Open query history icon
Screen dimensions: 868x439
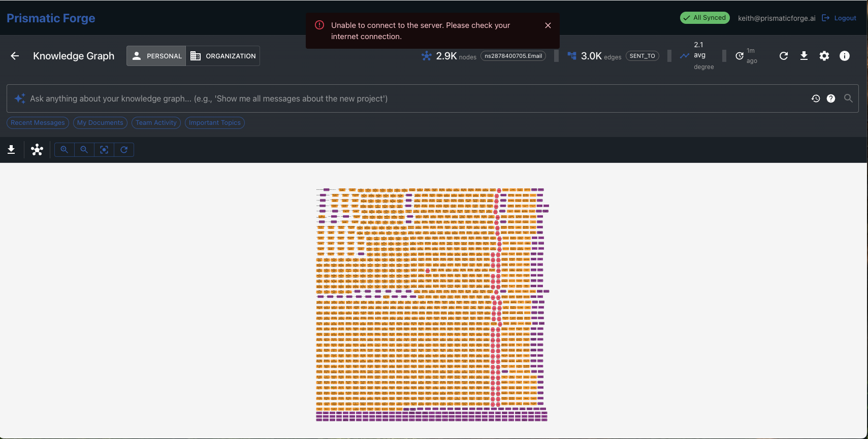tap(816, 98)
